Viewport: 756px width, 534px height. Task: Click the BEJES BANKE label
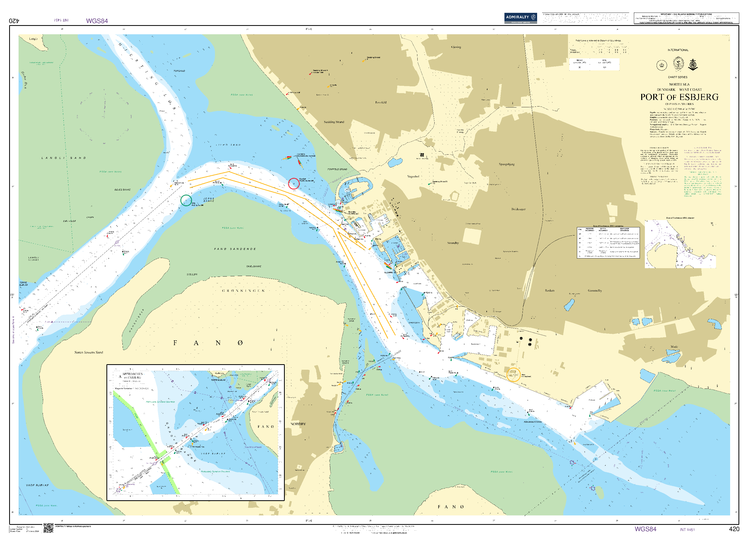click(x=122, y=190)
